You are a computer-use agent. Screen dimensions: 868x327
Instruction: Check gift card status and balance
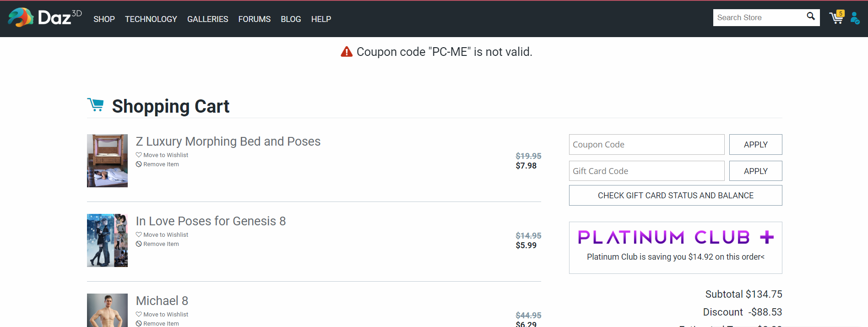(675, 196)
